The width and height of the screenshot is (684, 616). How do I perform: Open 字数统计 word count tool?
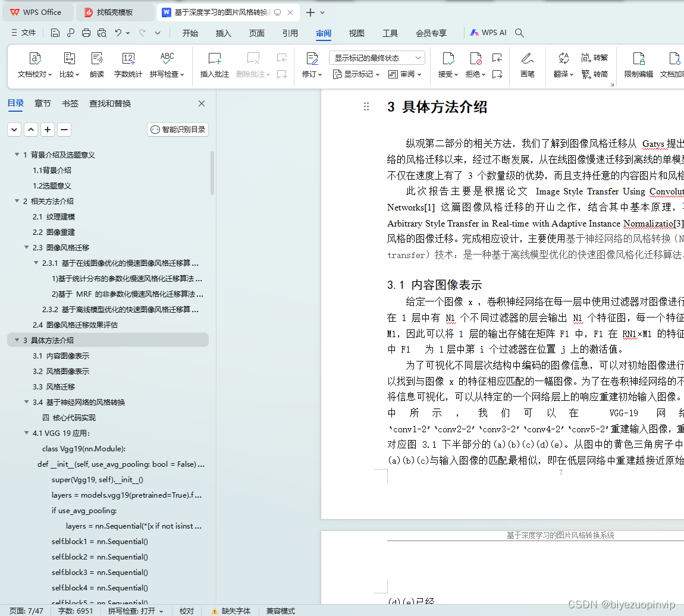[x=128, y=65]
